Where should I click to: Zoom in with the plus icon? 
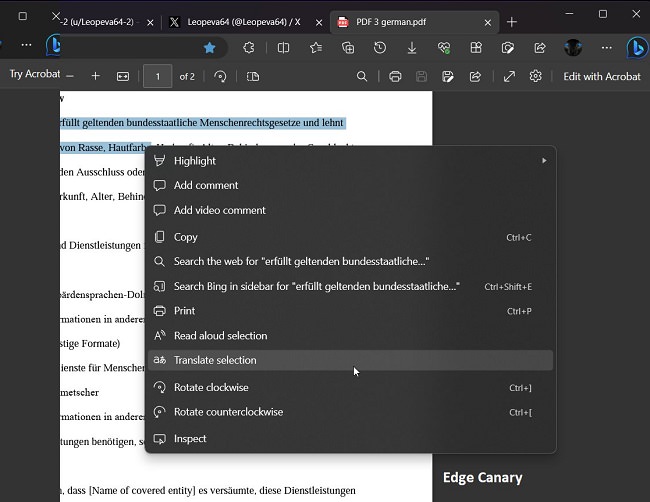tap(96, 76)
